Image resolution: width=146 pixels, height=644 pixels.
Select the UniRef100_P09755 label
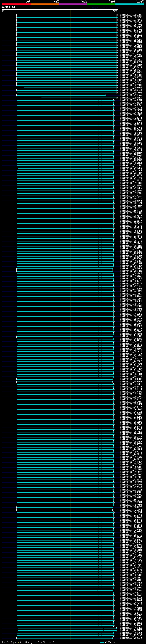click(x=131, y=633)
